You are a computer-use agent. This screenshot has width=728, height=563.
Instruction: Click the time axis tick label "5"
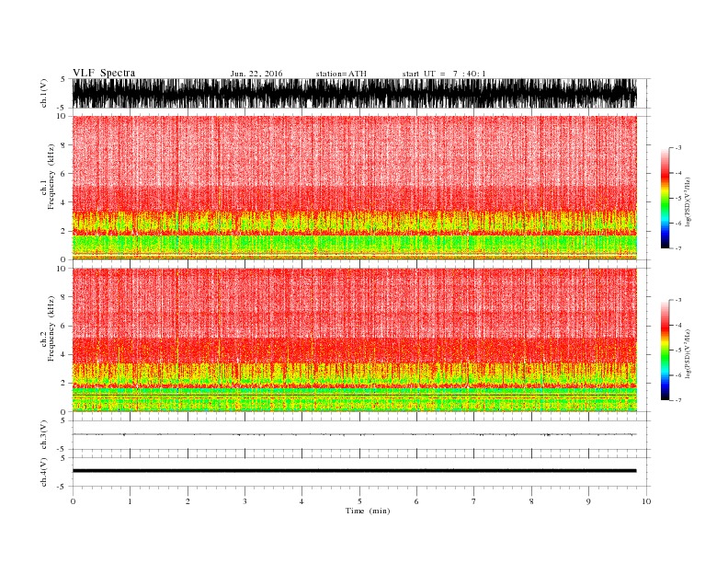click(359, 501)
